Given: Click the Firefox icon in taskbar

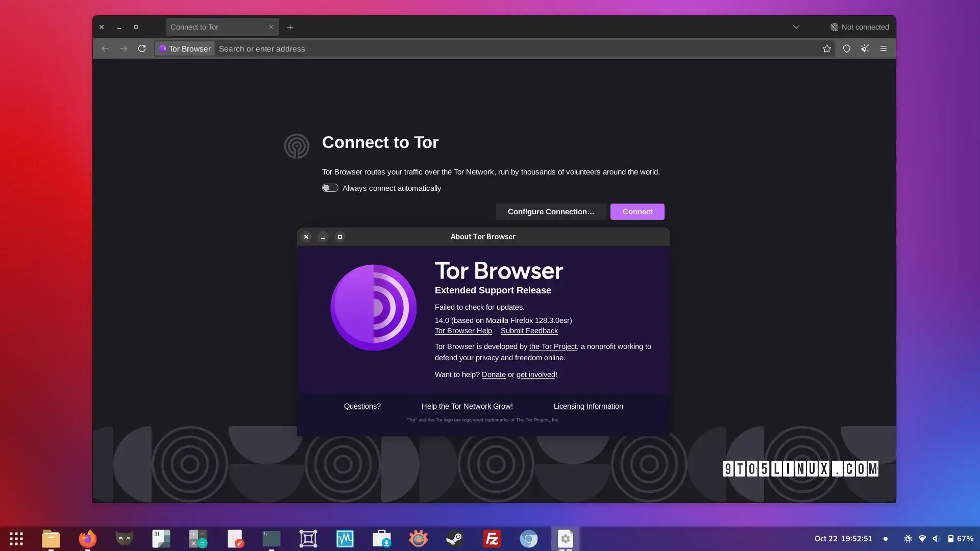Looking at the screenshot, I should [87, 538].
